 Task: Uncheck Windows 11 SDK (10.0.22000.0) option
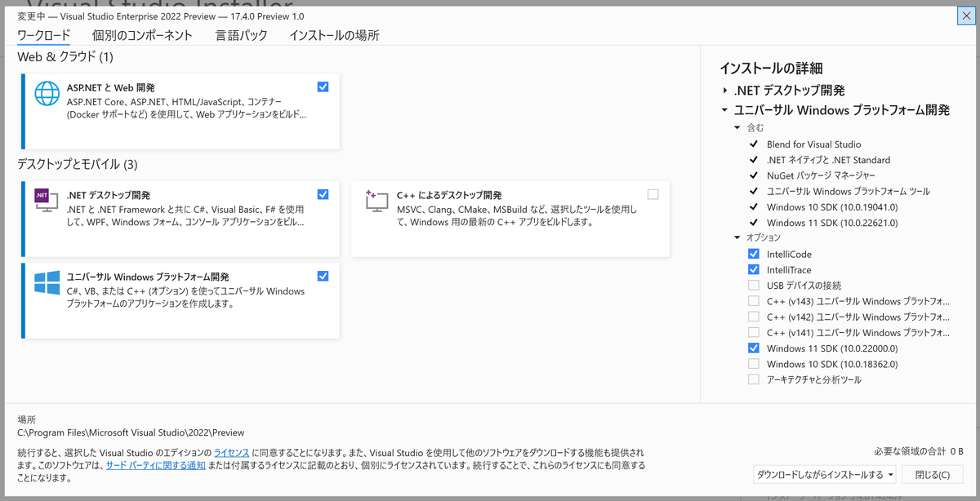pyautogui.click(x=753, y=348)
